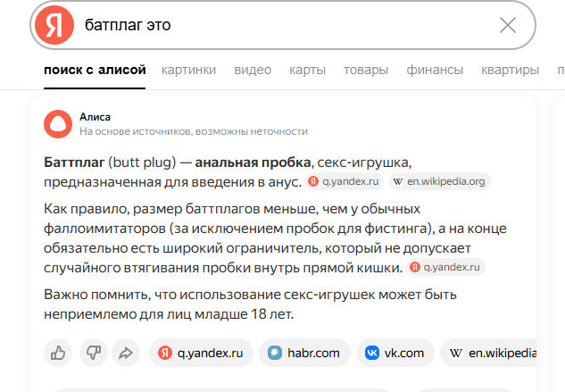565x392 pixels.
Task: Open the vk.com source chip
Action: click(x=395, y=353)
